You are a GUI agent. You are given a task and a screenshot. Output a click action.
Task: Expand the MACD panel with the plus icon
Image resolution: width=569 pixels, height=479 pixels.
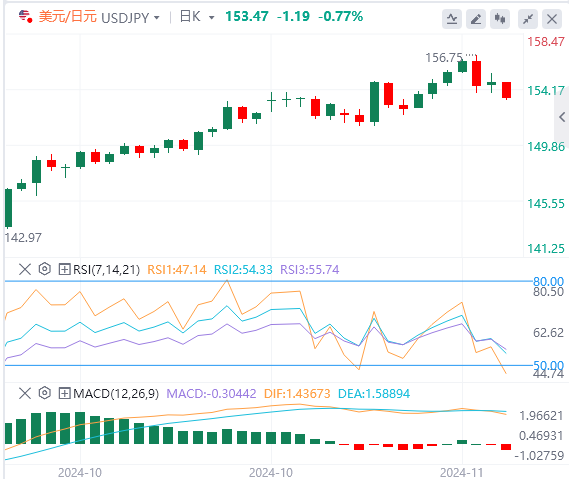pyautogui.click(x=64, y=393)
